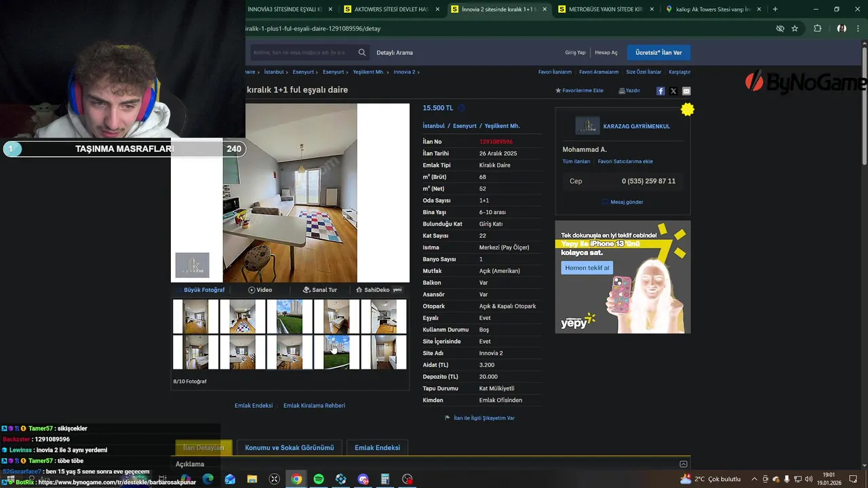This screenshot has height=488, width=868.
Task: Click the browser address bar URL
Action: pyautogui.click(x=312, y=29)
